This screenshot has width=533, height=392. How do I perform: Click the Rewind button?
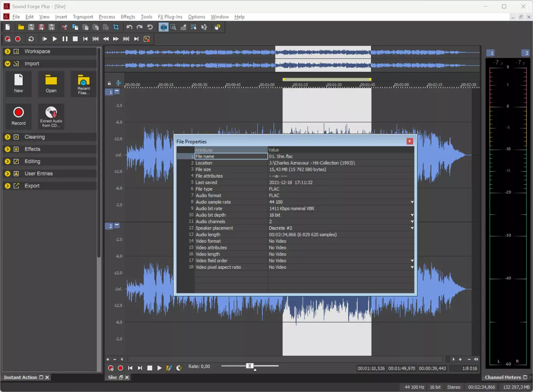pos(106,39)
